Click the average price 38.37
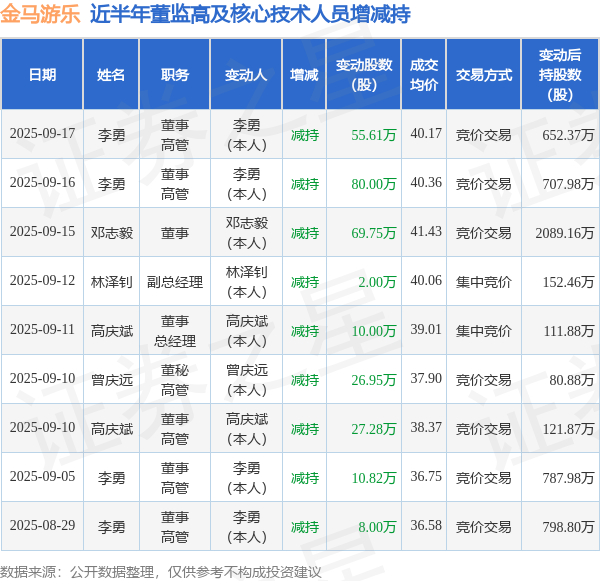This screenshot has width=600, height=581. pos(426,428)
